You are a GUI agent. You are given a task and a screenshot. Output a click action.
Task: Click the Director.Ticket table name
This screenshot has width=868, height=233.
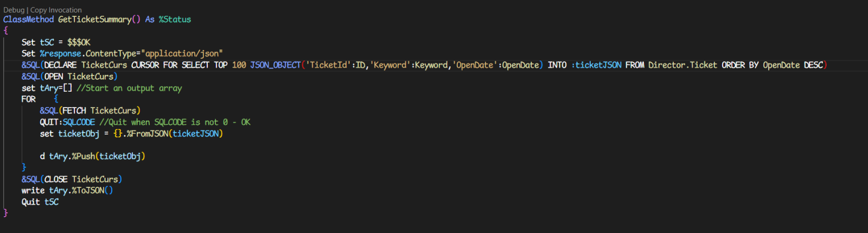pyautogui.click(x=682, y=65)
